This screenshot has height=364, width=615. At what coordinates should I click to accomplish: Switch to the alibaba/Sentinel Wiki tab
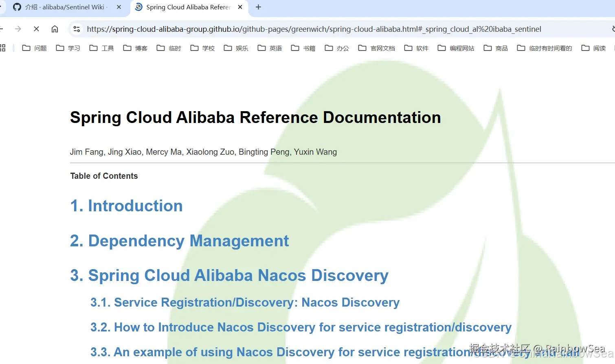(65, 7)
